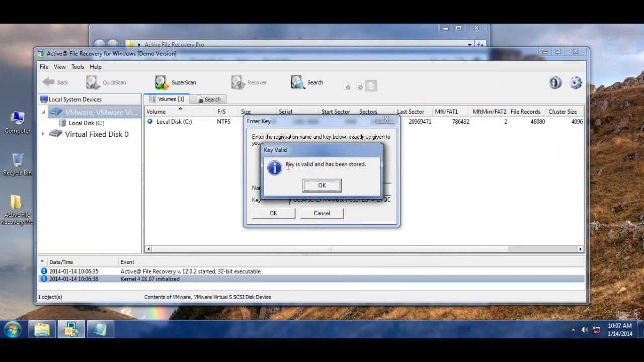644x362 pixels.
Task: Click the horizontal scrollbar left arrow
Action: (x=148, y=249)
